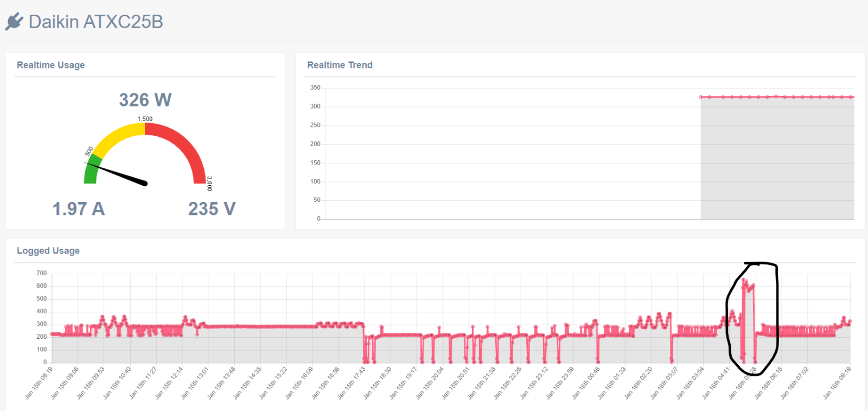868x411 pixels.
Task: Click the Jan 15th 19:17 time label
Action: coord(404,383)
